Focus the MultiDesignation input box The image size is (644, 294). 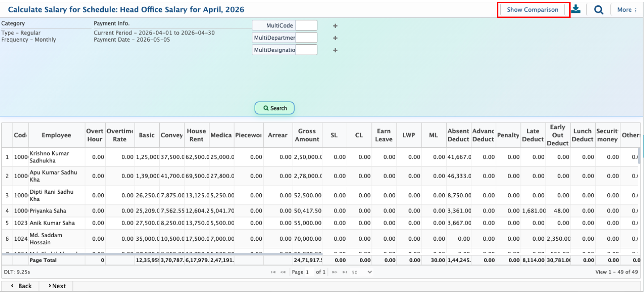click(306, 50)
